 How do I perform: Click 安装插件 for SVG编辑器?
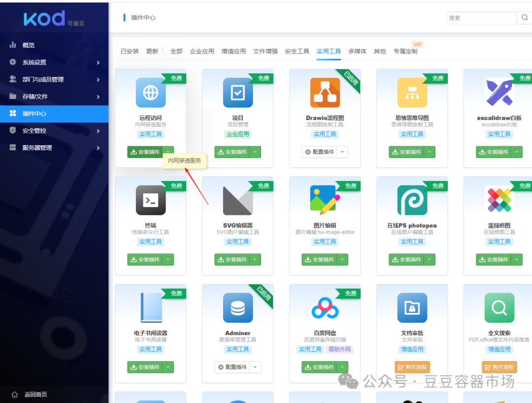click(x=233, y=259)
